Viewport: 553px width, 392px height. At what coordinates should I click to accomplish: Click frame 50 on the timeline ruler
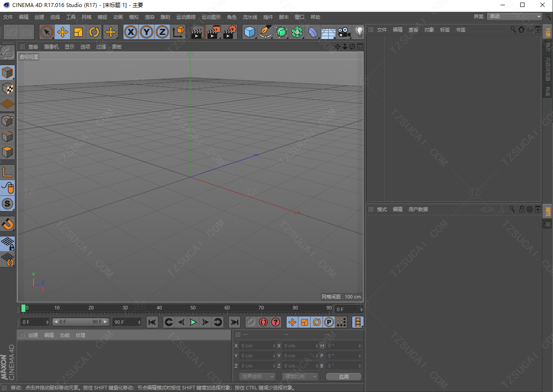coord(193,309)
